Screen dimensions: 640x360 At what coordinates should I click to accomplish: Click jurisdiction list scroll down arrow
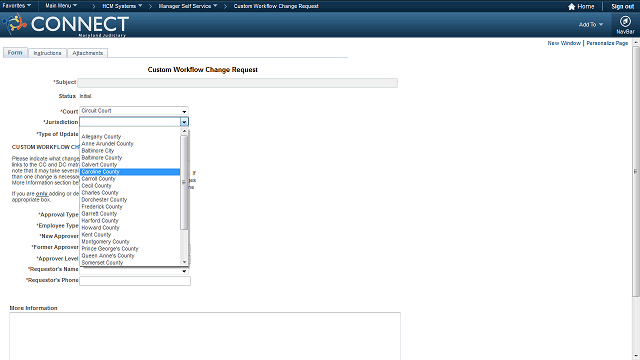click(x=184, y=262)
